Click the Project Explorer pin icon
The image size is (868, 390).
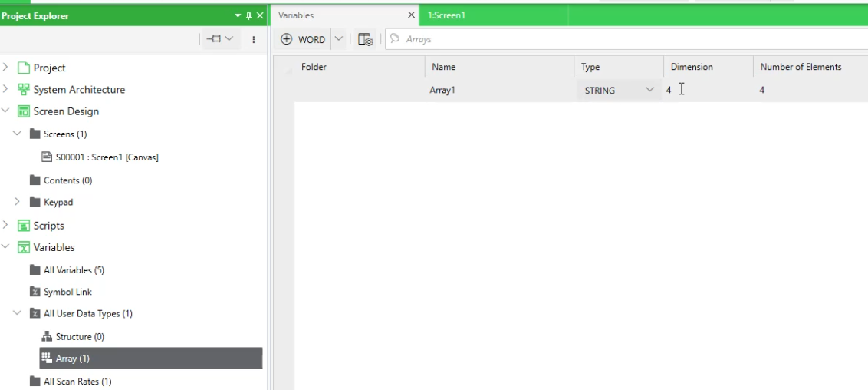(x=248, y=15)
